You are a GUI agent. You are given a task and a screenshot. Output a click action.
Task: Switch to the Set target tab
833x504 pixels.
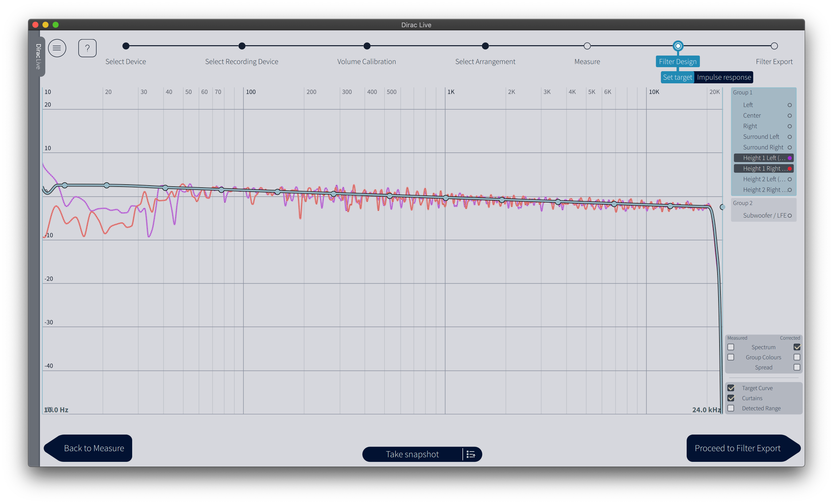[678, 77]
